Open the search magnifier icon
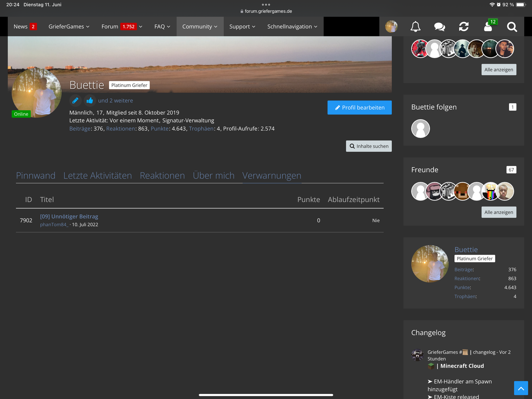 tap(512, 27)
